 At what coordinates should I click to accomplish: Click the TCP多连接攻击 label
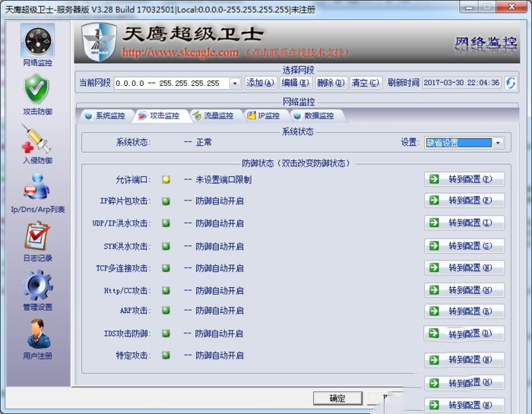(123, 269)
